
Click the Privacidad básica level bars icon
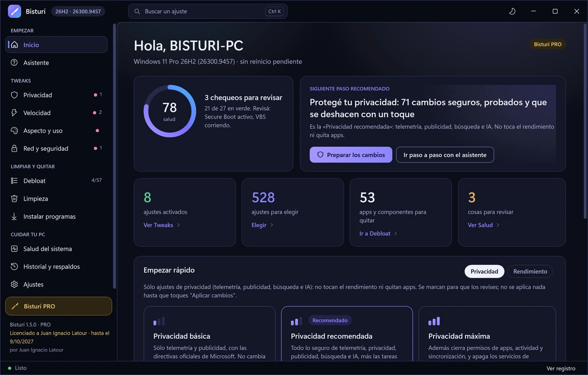point(159,322)
